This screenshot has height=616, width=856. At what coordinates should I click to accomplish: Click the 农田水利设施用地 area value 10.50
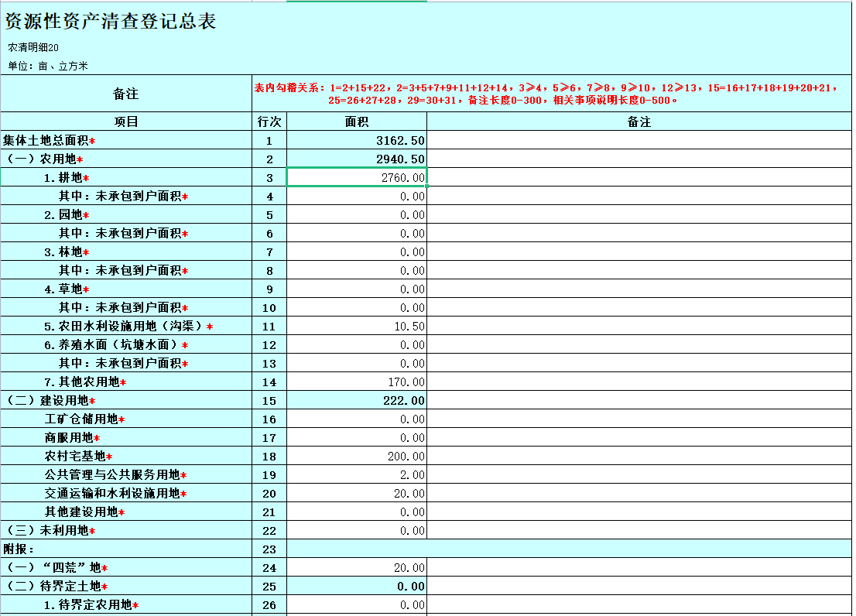pyautogui.click(x=409, y=327)
